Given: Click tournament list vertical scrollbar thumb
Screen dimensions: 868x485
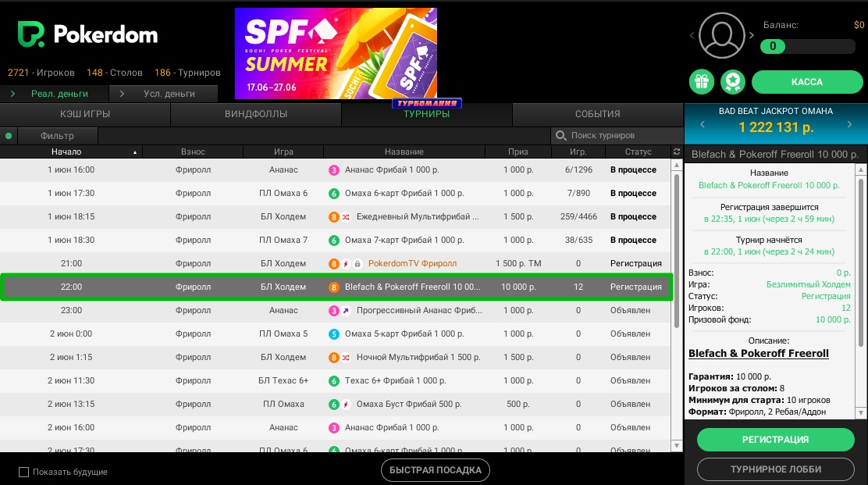Looking at the screenshot, I should pyautogui.click(x=677, y=250).
